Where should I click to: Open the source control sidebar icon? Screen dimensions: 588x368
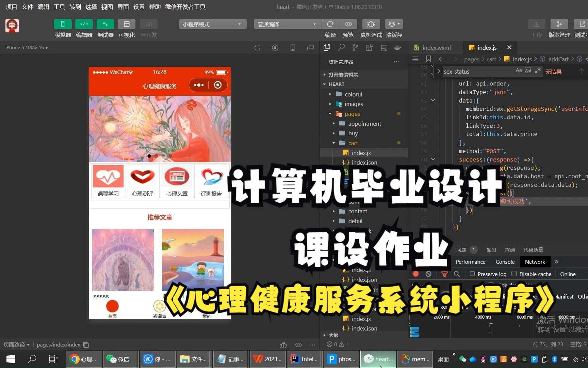[355, 47]
